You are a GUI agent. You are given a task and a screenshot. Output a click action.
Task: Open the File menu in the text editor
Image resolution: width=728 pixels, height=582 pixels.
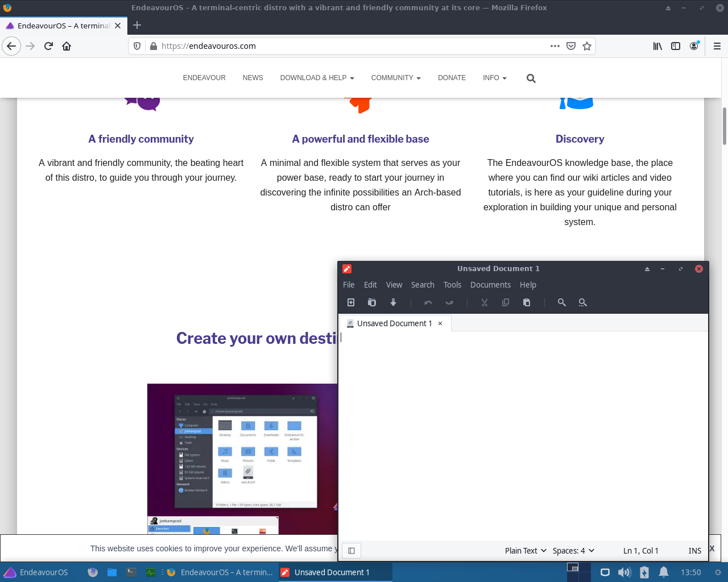click(x=349, y=285)
